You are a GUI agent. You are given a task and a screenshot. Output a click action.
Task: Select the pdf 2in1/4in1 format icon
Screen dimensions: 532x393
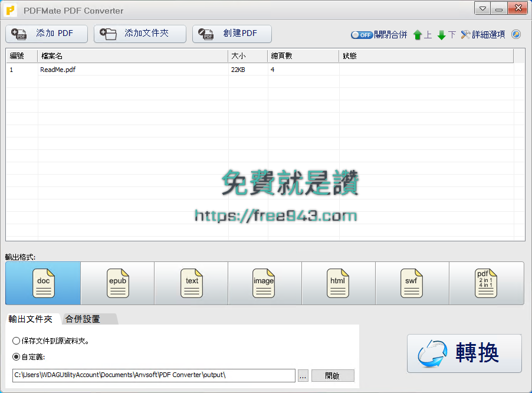pos(486,283)
